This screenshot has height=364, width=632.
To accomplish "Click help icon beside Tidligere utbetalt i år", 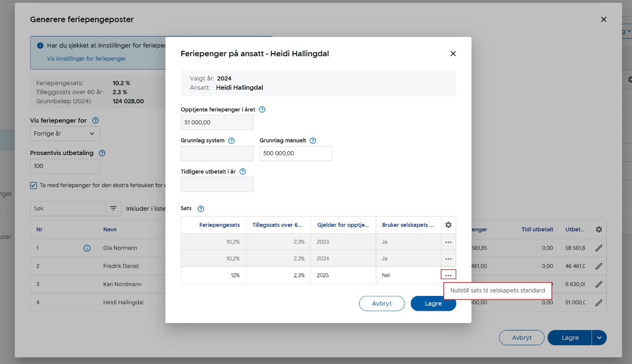I will pos(242,172).
